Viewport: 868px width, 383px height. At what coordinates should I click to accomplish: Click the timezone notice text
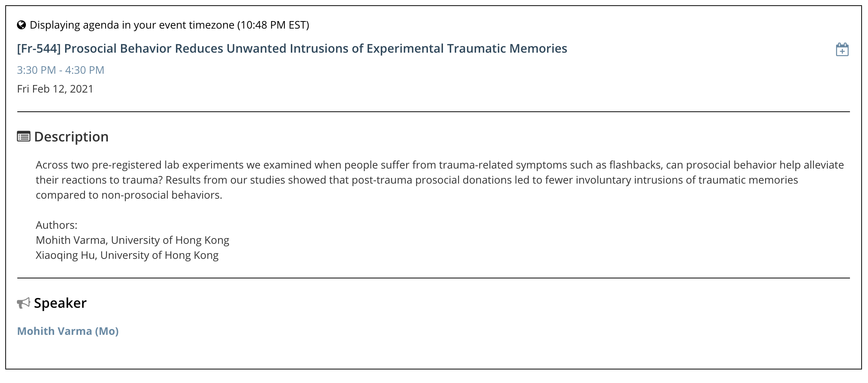[169, 25]
